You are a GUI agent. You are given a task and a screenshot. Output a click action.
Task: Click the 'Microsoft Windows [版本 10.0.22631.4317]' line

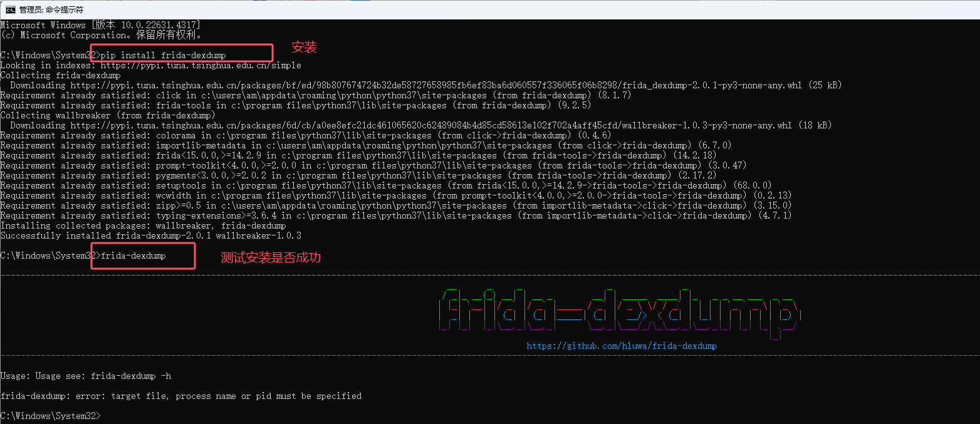(100, 25)
